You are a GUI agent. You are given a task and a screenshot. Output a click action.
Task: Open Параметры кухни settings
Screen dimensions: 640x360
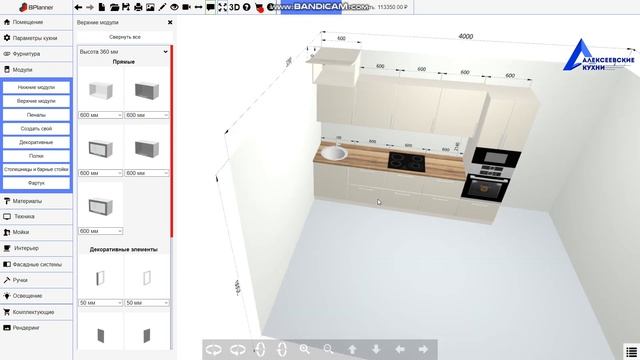tap(36, 38)
